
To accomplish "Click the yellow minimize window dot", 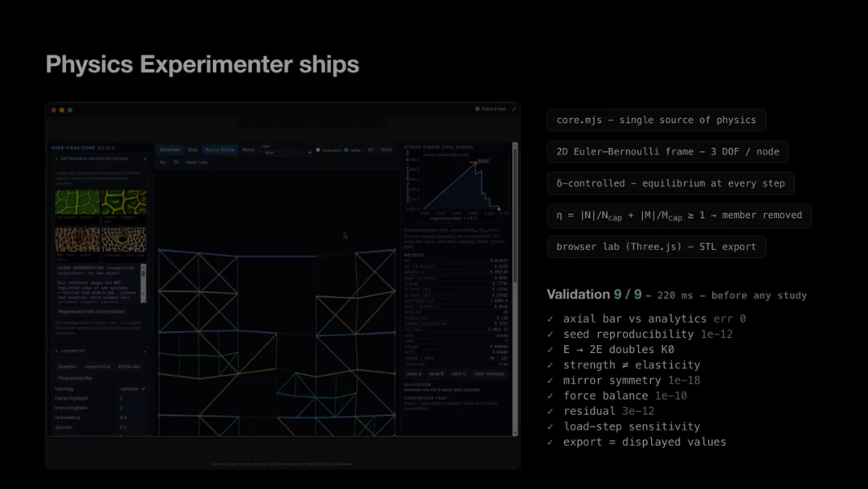I will point(61,110).
